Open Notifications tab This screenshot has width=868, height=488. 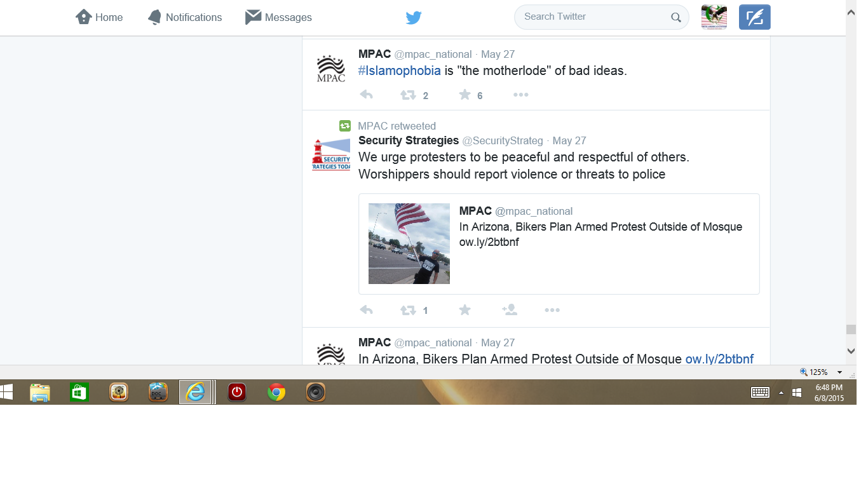(185, 17)
